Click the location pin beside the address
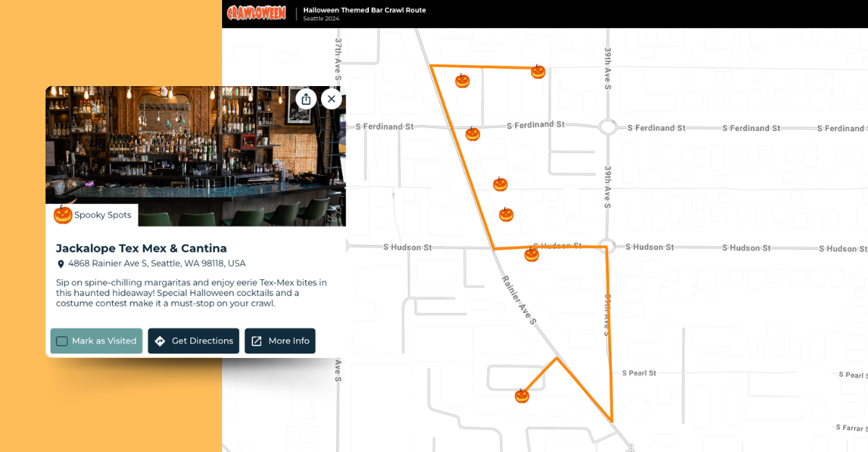 point(61,263)
